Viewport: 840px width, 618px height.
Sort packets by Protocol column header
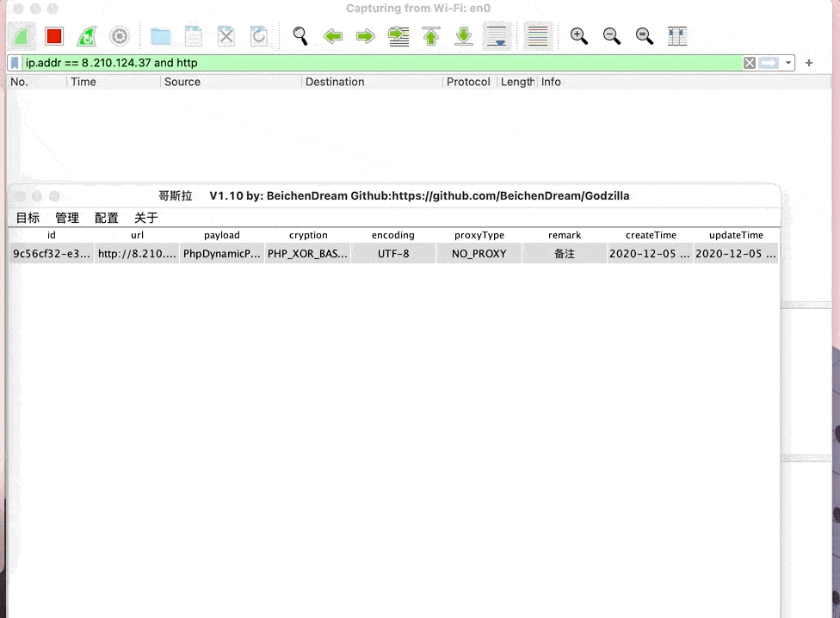468,82
